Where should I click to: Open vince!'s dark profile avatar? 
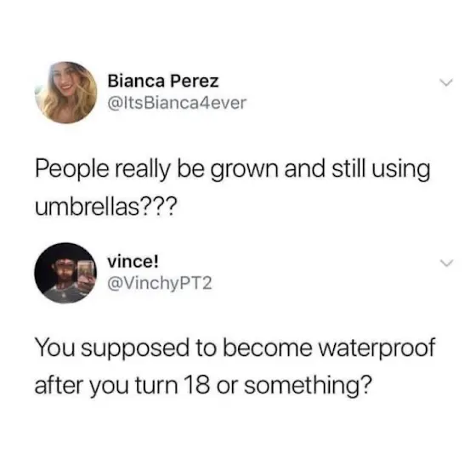coord(65,273)
